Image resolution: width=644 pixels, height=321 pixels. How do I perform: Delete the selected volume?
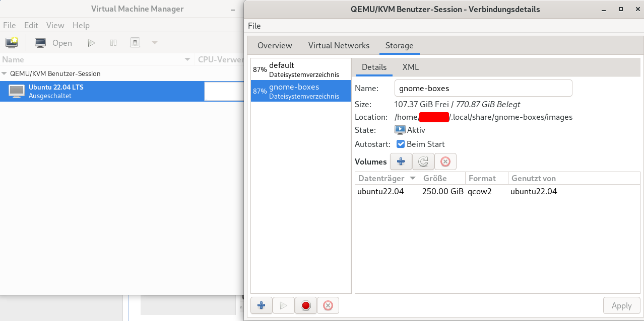coord(445,162)
